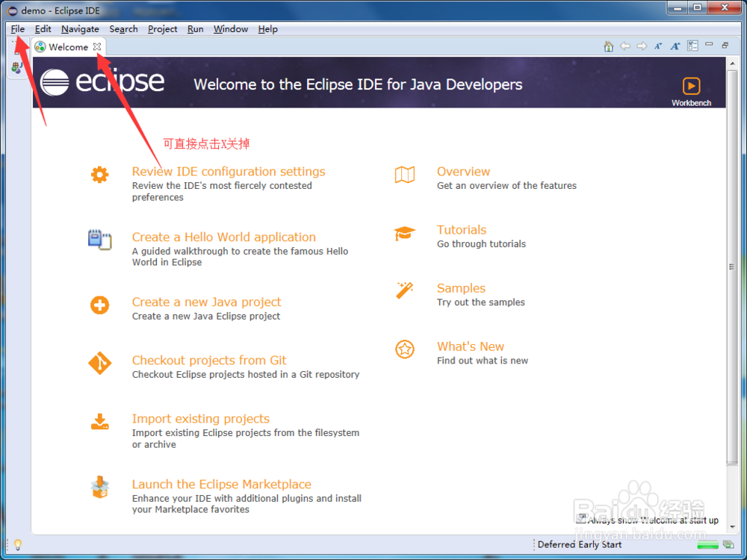Click the Samples magic wand icon
Image resolution: width=747 pixels, height=560 pixels.
[x=405, y=290]
